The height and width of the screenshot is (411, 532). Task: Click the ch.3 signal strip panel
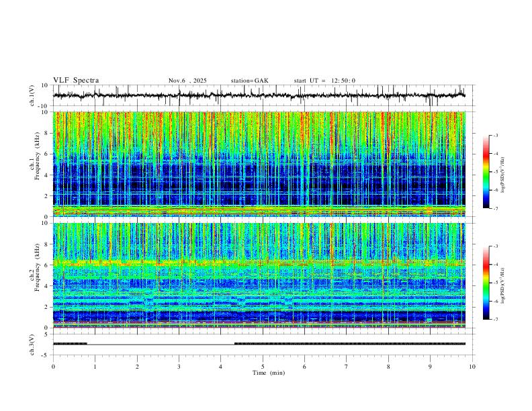tap(263, 345)
